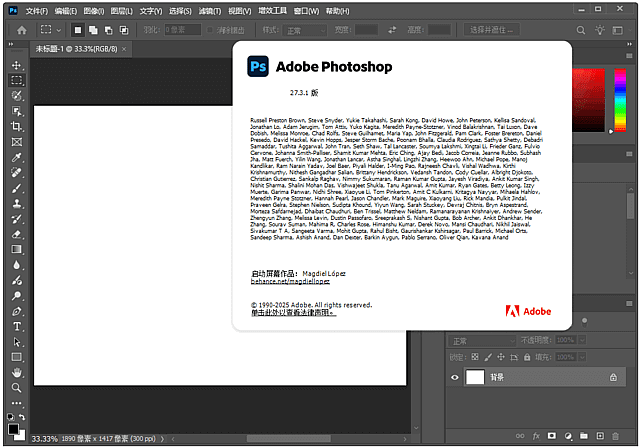The width and height of the screenshot is (640, 448).
Task: Swap width and height arrows icon
Action: 392,30
